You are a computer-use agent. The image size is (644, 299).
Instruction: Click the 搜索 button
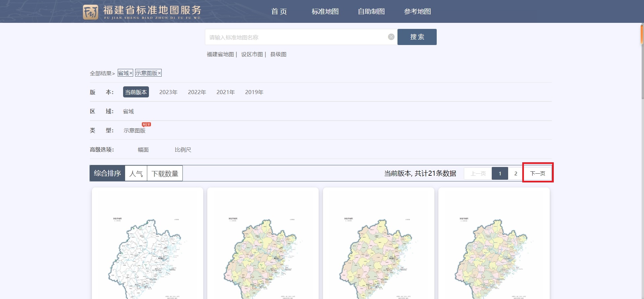coord(417,37)
